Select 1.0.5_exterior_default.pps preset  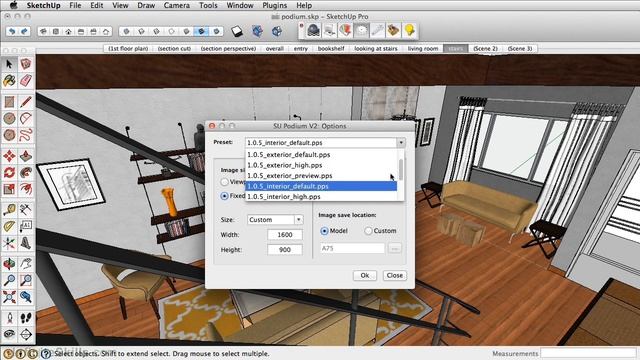pyautogui.click(x=321, y=155)
